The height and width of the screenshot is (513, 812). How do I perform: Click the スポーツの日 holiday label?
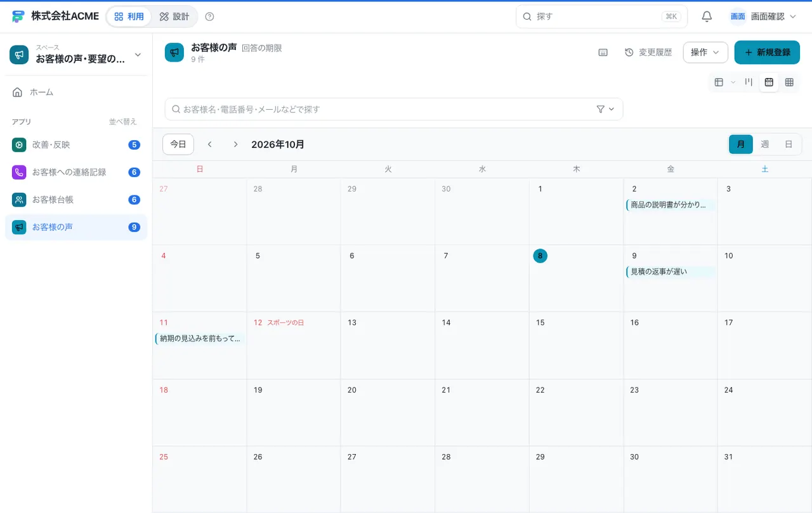click(285, 323)
